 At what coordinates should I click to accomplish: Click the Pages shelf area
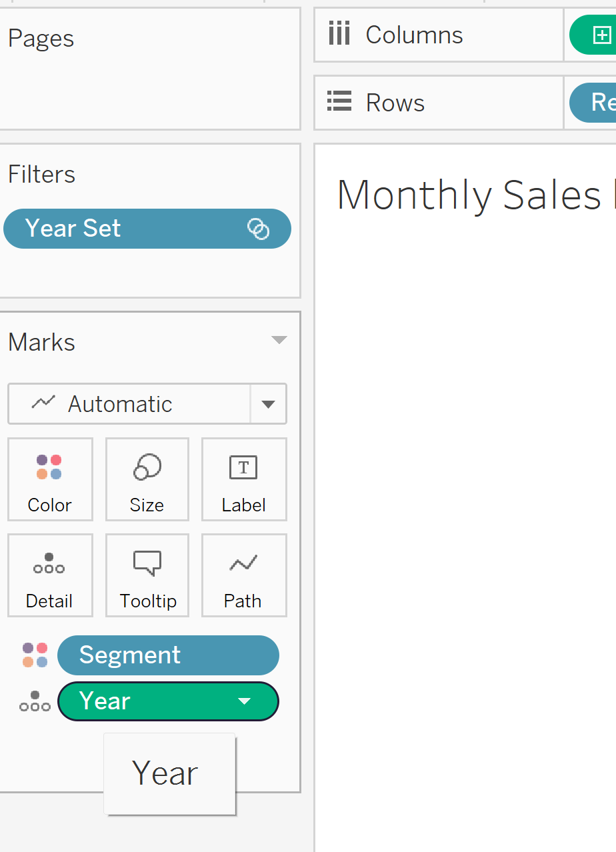[x=149, y=69]
